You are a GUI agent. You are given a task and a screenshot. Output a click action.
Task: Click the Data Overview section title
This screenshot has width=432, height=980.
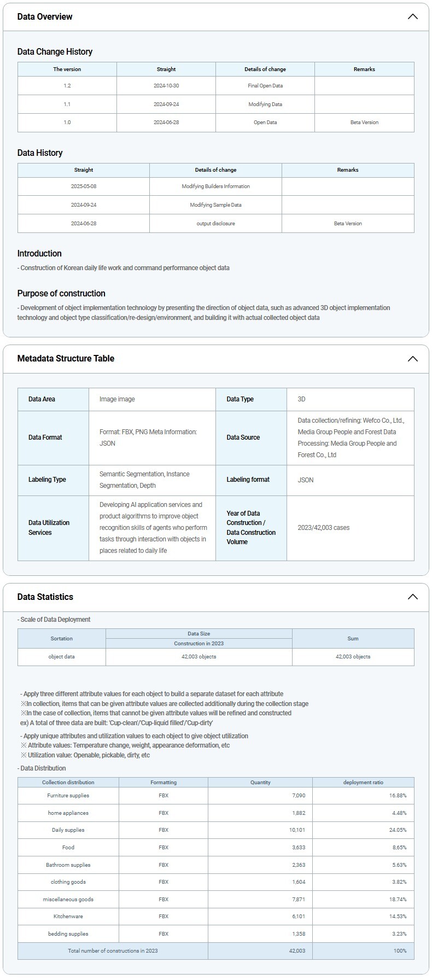point(45,16)
